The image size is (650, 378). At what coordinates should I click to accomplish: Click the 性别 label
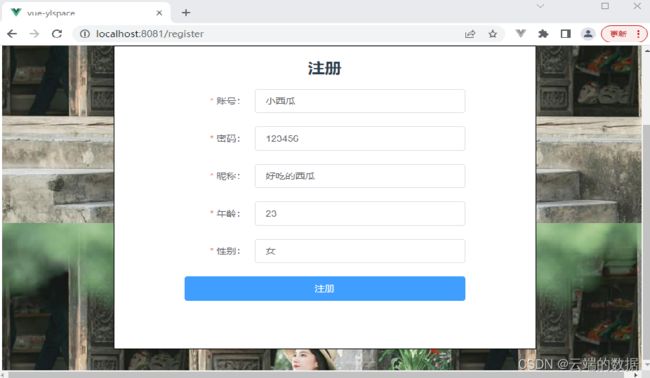[228, 251]
